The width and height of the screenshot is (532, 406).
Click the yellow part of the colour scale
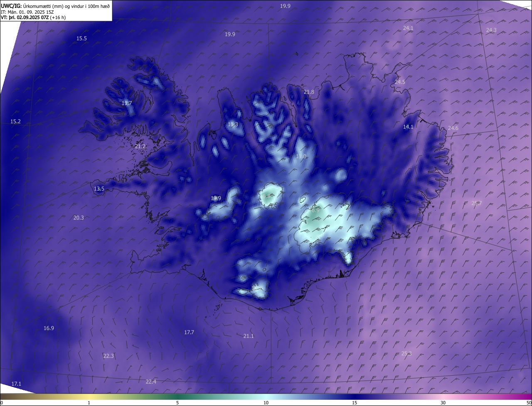(x=89, y=397)
